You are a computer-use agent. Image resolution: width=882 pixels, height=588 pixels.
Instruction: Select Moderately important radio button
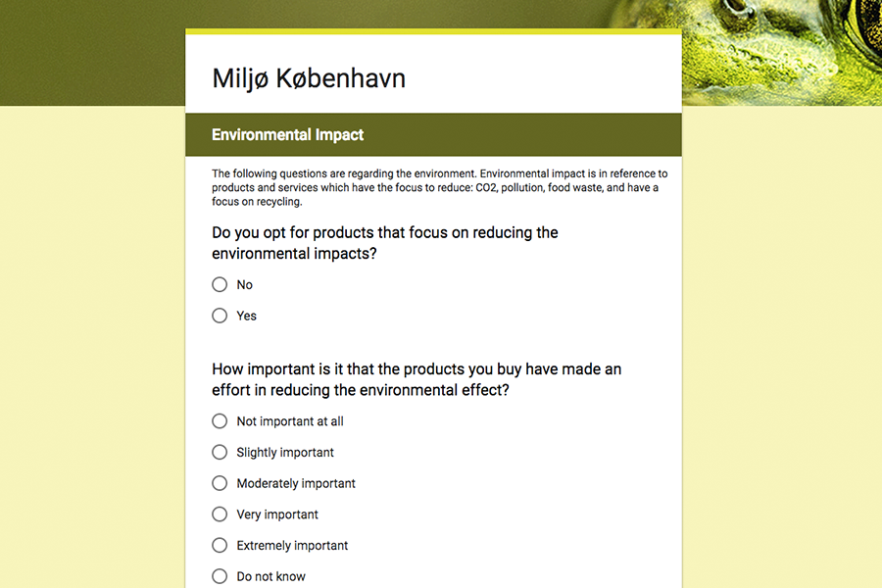coord(220,483)
